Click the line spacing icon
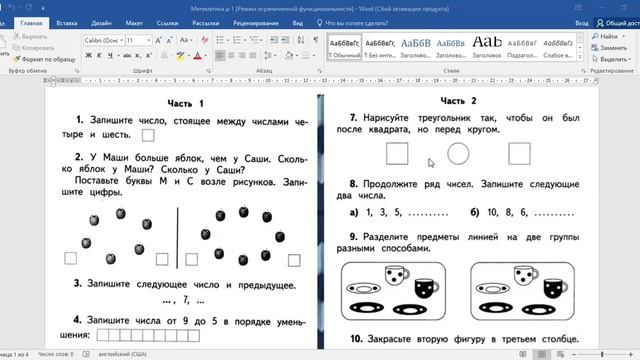 pos(267,55)
